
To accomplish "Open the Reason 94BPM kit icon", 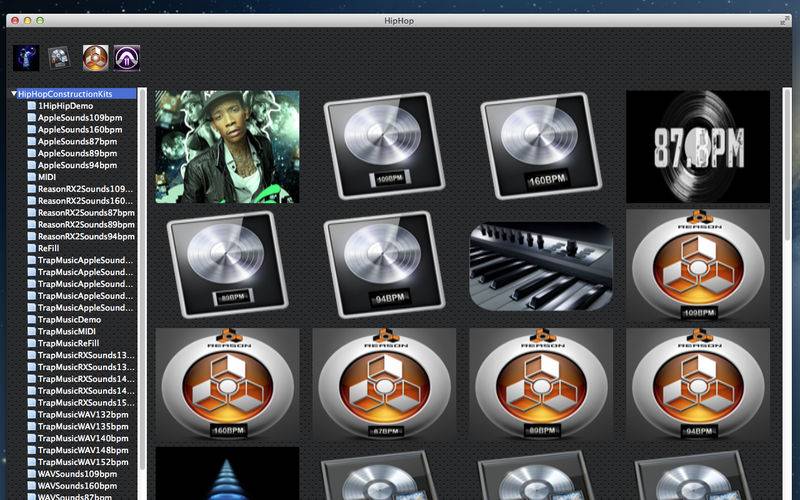I will point(698,384).
